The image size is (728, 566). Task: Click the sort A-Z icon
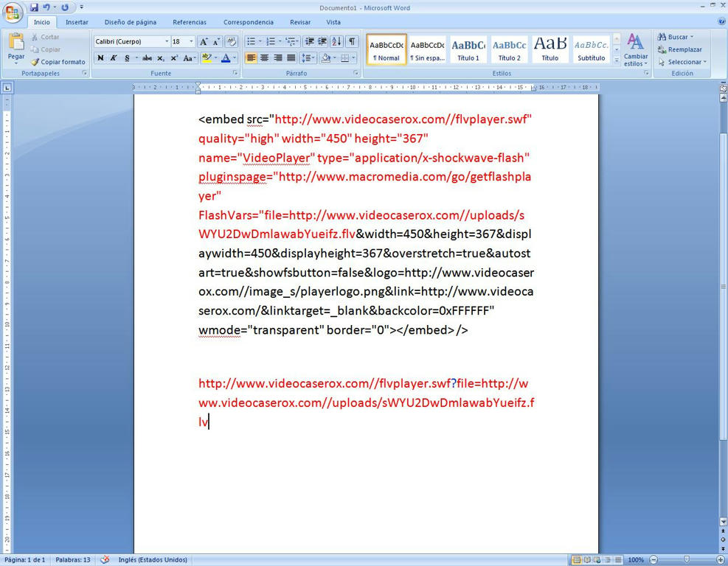pyautogui.click(x=337, y=42)
